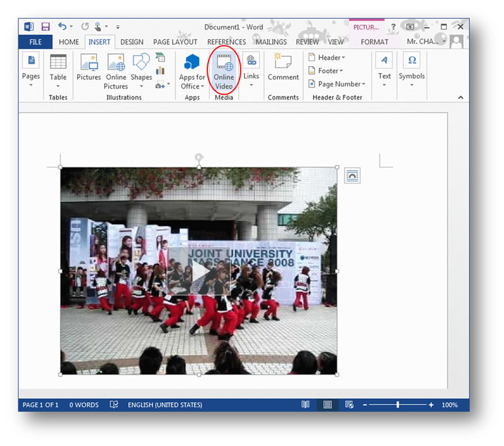Click the Save icon in the title bar
The height and width of the screenshot is (446, 504).
(x=45, y=27)
